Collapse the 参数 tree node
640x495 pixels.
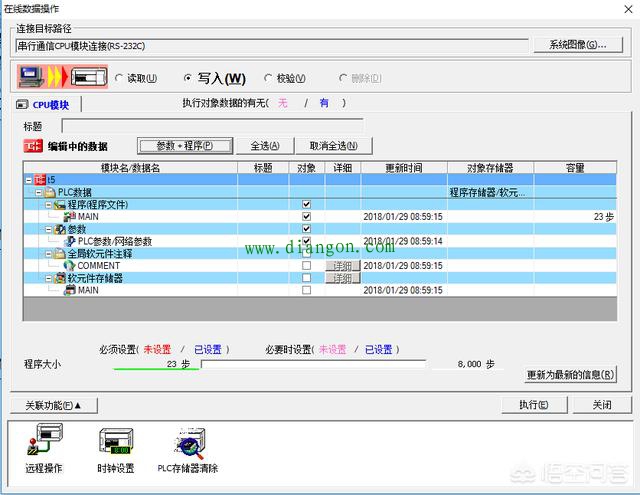click(x=47, y=229)
